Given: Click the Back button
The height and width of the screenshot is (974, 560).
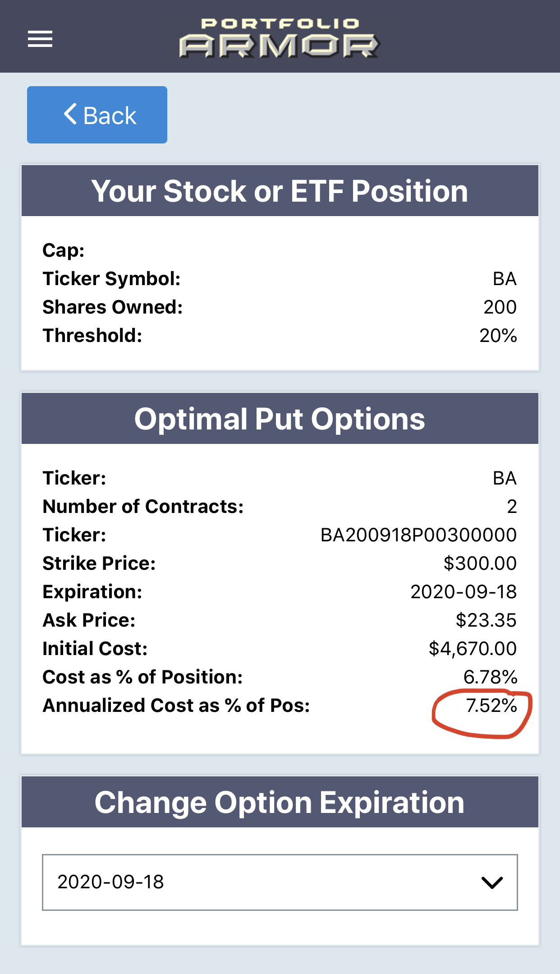Looking at the screenshot, I should point(97,115).
